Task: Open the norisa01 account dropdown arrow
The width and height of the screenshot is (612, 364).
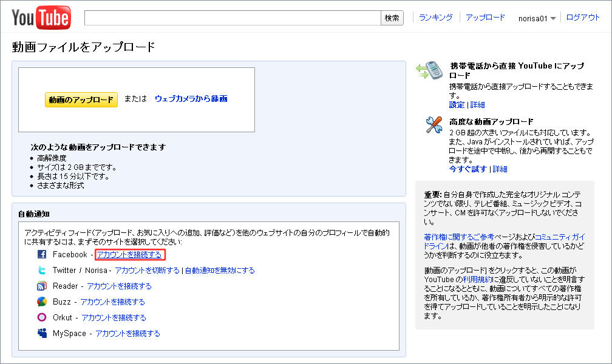Action: 552,19
